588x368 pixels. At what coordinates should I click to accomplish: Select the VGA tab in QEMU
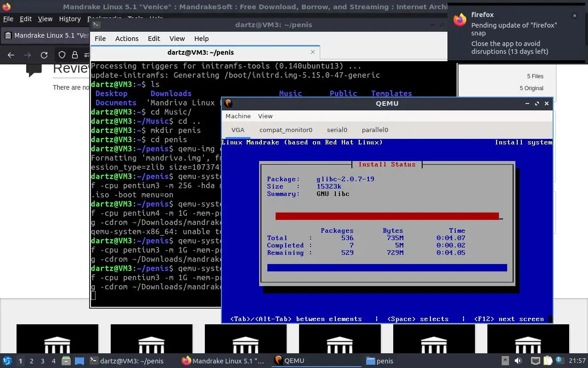(238, 130)
